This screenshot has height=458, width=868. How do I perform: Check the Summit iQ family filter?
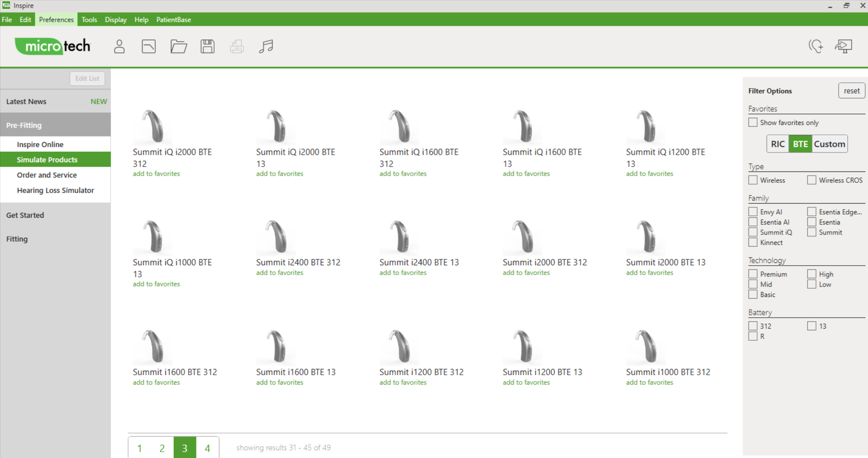pyautogui.click(x=753, y=232)
